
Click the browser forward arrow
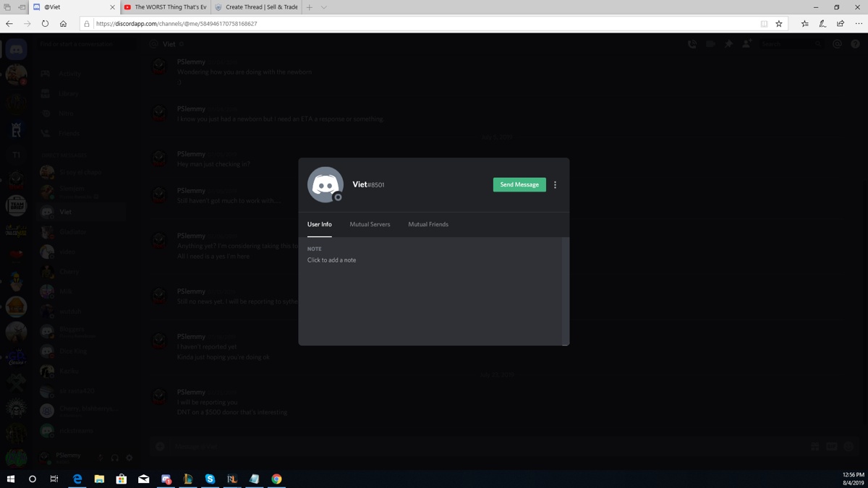click(27, 24)
